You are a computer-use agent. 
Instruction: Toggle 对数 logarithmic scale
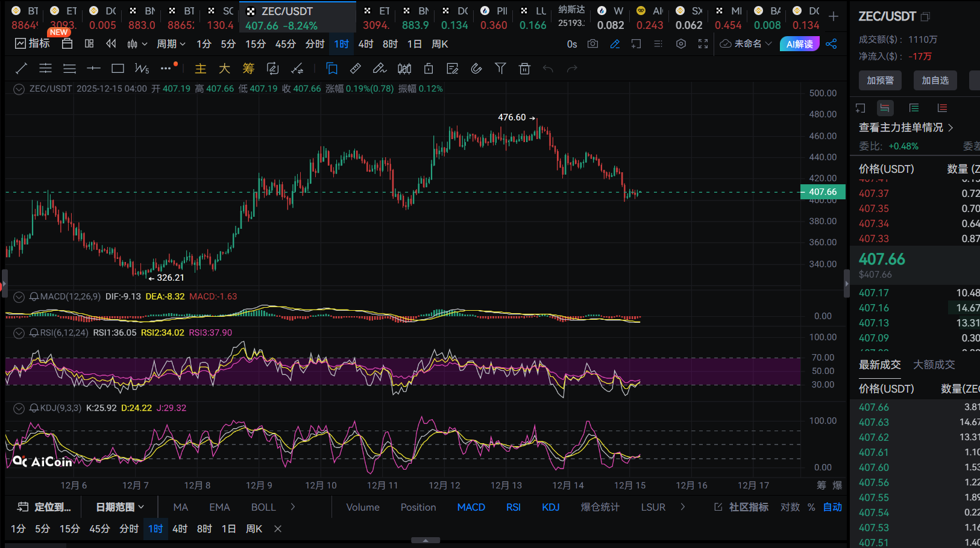point(790,507)
